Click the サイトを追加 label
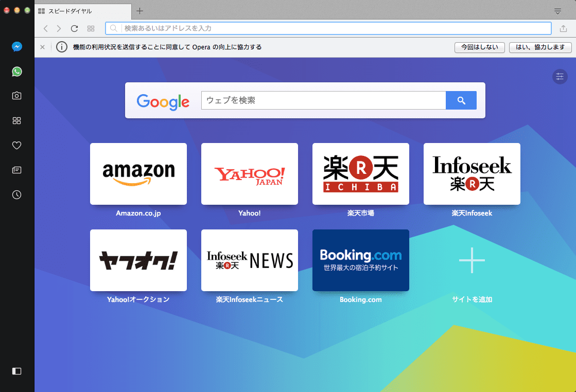The image size is (576, 392). pyautogui.click(x=472, y=299)
